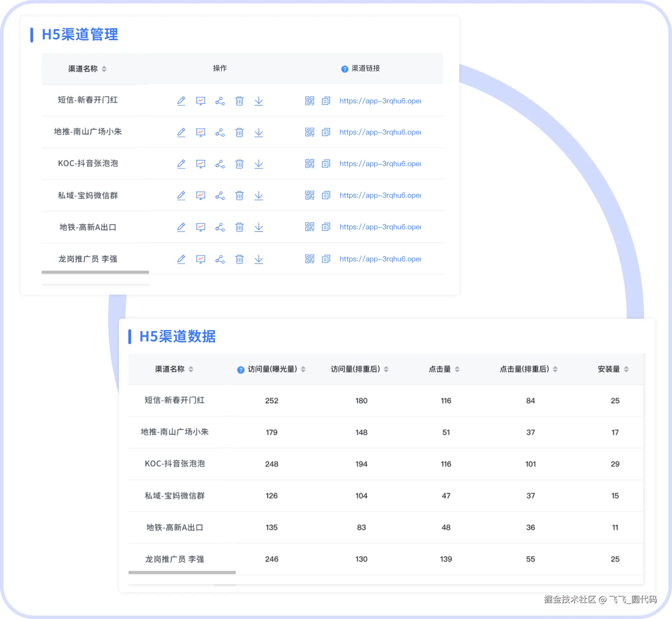Screen dimensions: 672x619
Task: Click download icon for 地铁-高新A出口 row
Action: pyautogui.click(x=259, y=227)
